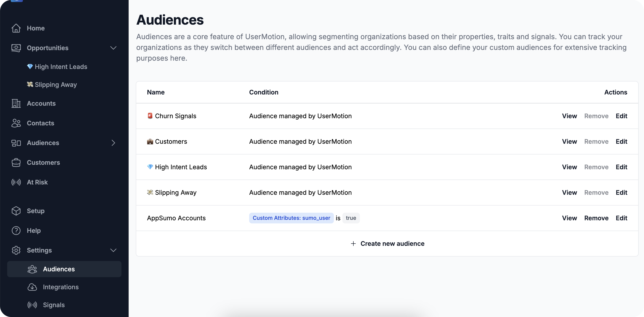Viewport: 644px width, 317px height.
Task: Expand the Audiences sidebar chevron arrow
Action: pos(113,143)
